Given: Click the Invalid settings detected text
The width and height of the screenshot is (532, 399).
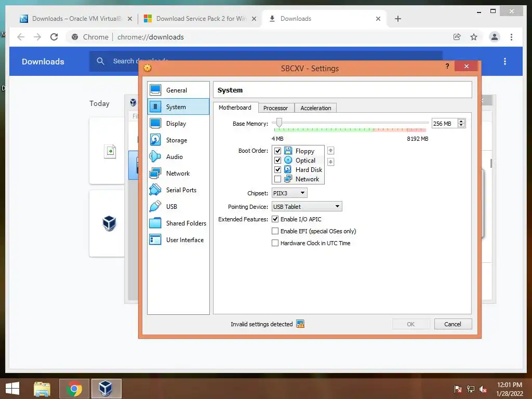Looking at the screenshot, I should pos(262,324).
